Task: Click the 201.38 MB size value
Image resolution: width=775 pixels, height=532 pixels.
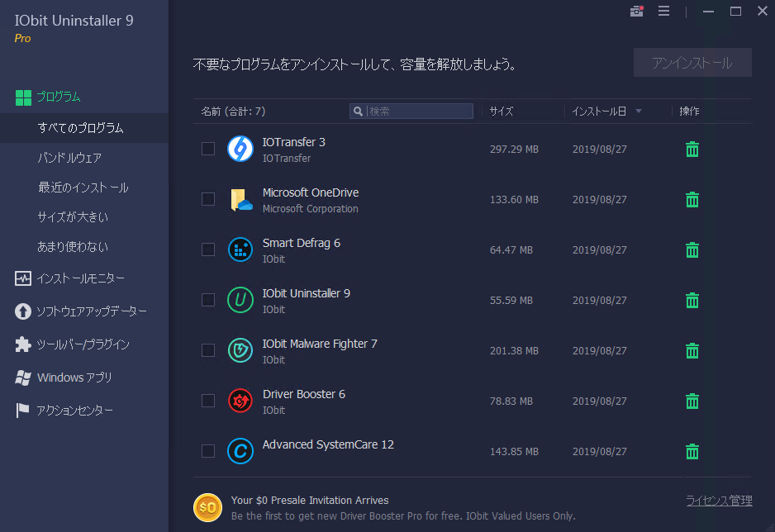Action: 514,351
